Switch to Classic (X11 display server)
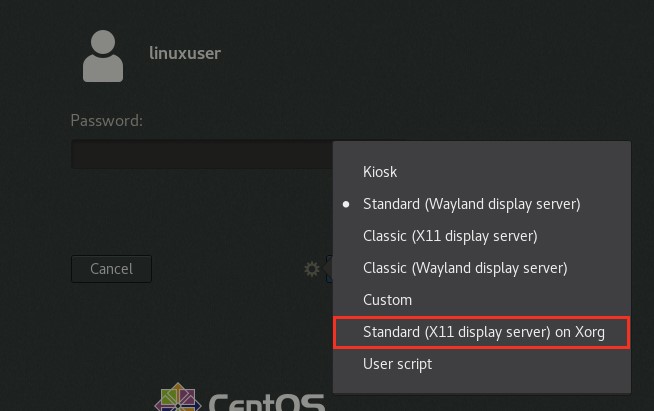Viewport: 654px width, 411px height. pyautogui.click(x=450, y=236)
